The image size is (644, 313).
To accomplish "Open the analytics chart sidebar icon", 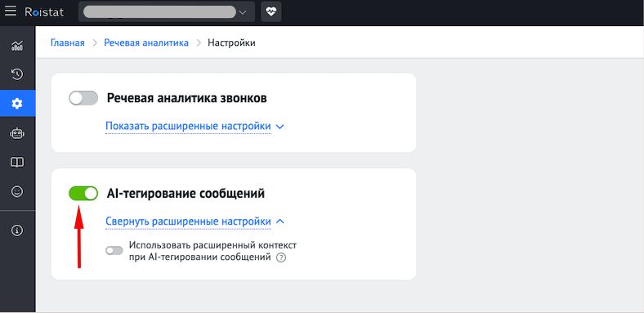I will tap(17, 46).
